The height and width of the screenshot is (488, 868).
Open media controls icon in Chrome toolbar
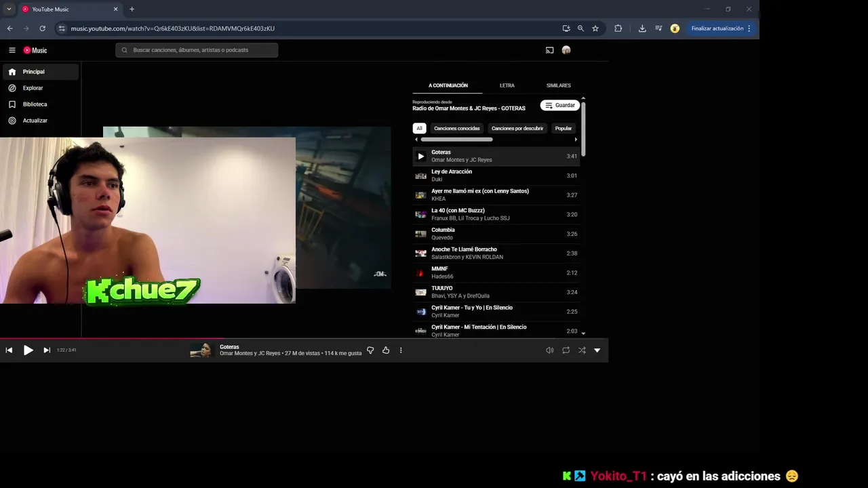(658, 28)
